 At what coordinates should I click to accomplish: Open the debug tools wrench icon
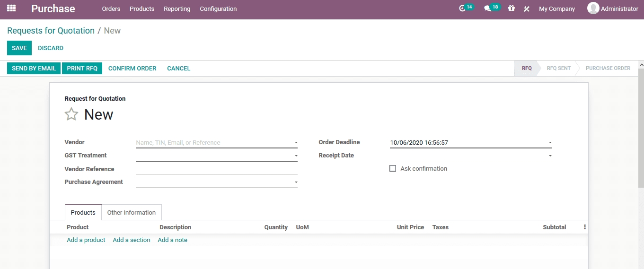526,9
